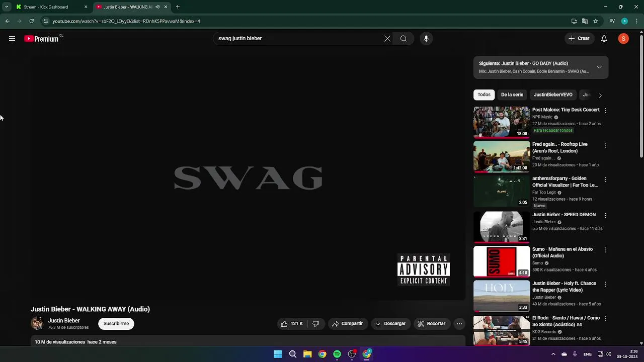Click Justin Bieber channel name
This screenshot has height=362, width=644.
point(64,321)
